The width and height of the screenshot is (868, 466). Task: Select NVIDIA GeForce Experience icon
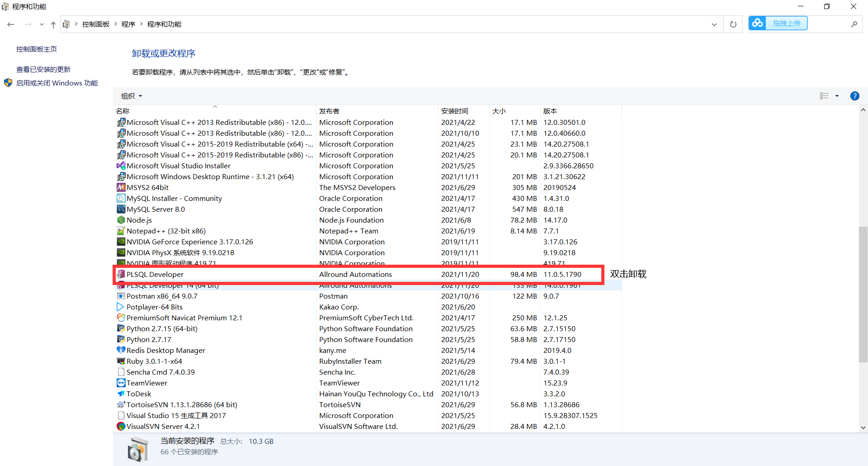pyautogui.click(x=121, y=242)
